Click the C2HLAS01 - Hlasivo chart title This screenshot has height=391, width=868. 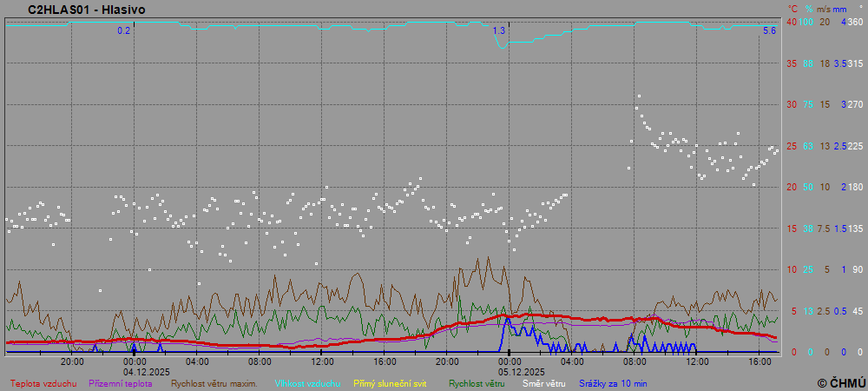coord(86,10)
